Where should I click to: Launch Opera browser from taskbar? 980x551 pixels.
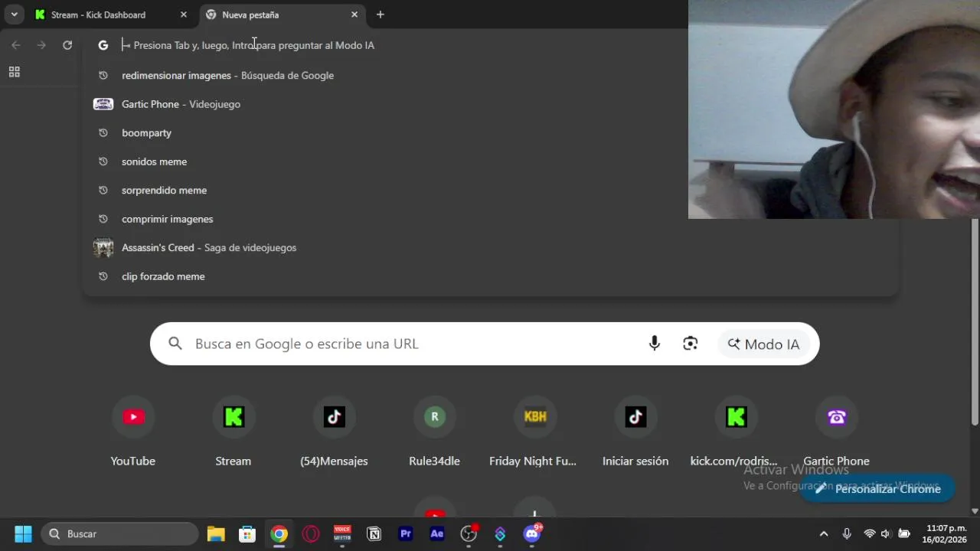click(x=311, y=533)
